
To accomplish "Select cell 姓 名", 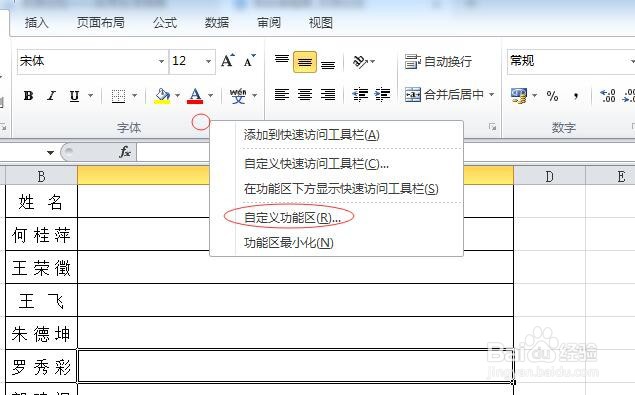I will pos(41,202).
